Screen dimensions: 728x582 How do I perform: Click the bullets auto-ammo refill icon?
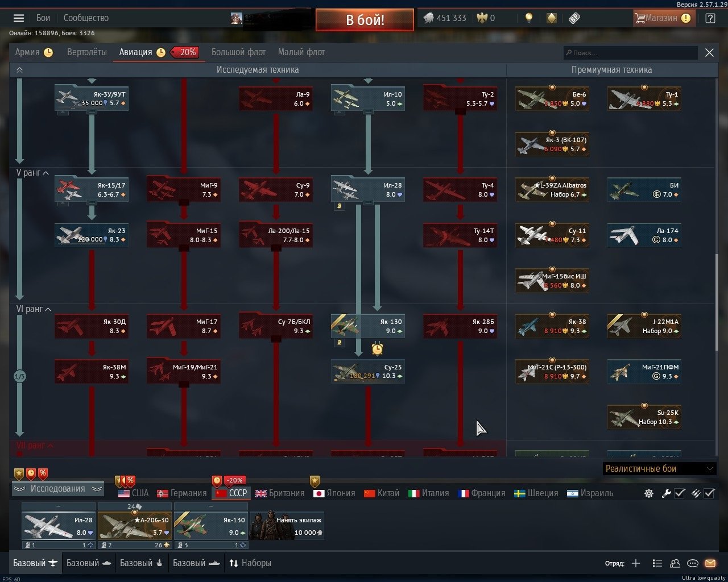(x=696, y=493)
